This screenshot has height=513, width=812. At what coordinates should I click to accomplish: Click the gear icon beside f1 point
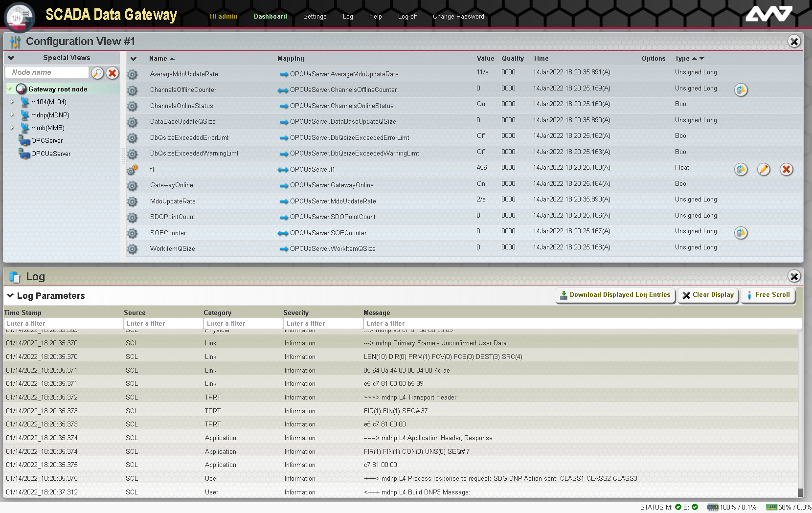click(x=132, y=170)
